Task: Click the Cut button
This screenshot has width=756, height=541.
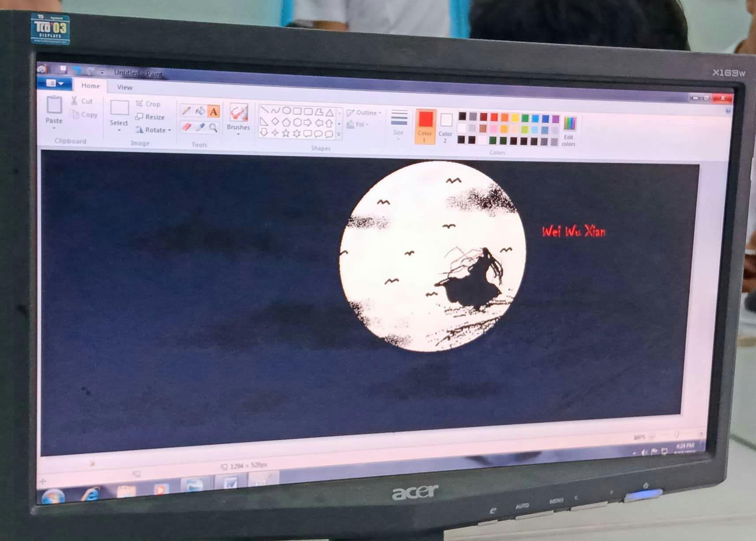Action: (x=82, y=101)
